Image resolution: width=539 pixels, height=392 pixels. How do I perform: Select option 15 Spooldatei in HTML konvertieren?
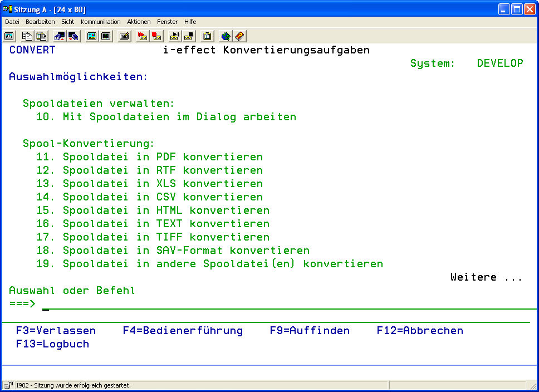point(153,210)
